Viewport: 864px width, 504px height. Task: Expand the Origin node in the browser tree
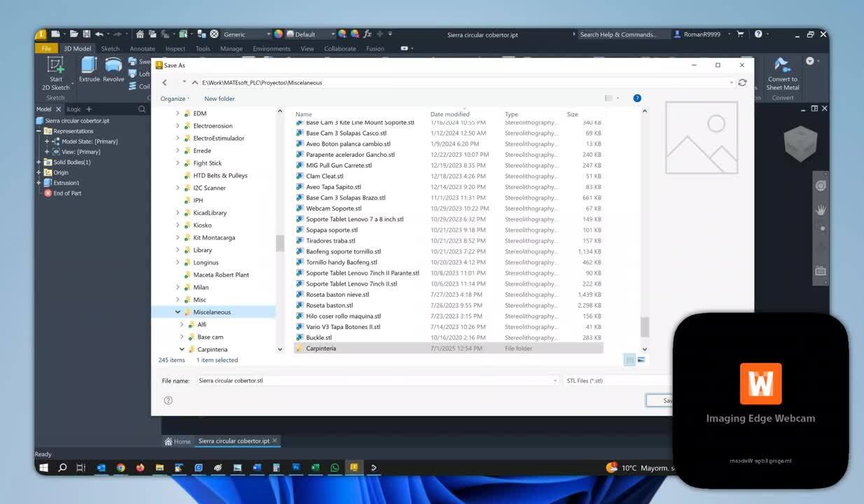pos(37,172)
